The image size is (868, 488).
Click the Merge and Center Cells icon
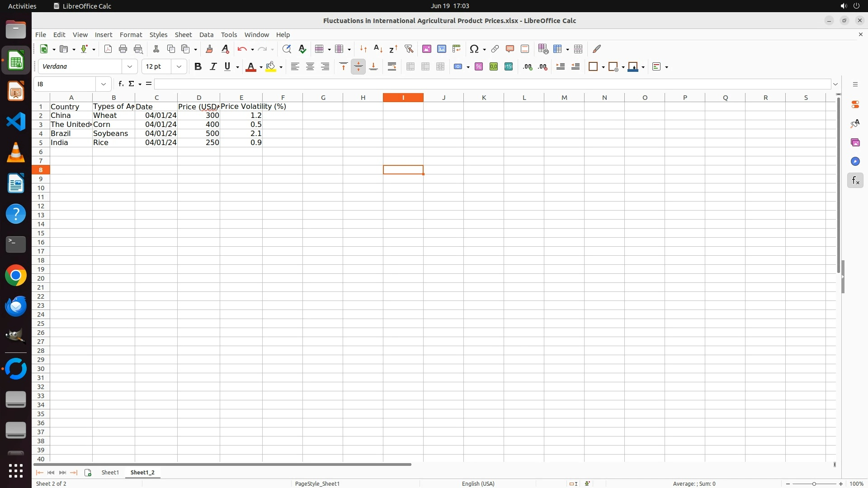pos(410,67)
